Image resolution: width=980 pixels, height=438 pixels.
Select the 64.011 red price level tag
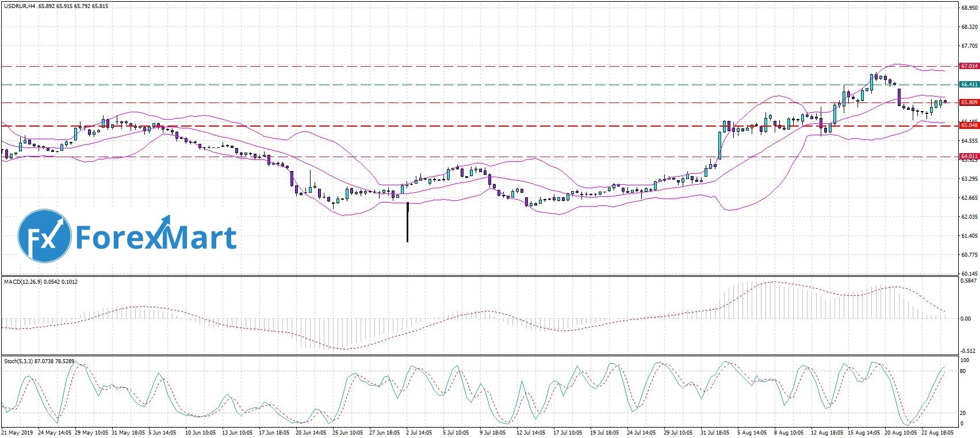point(969,157)
